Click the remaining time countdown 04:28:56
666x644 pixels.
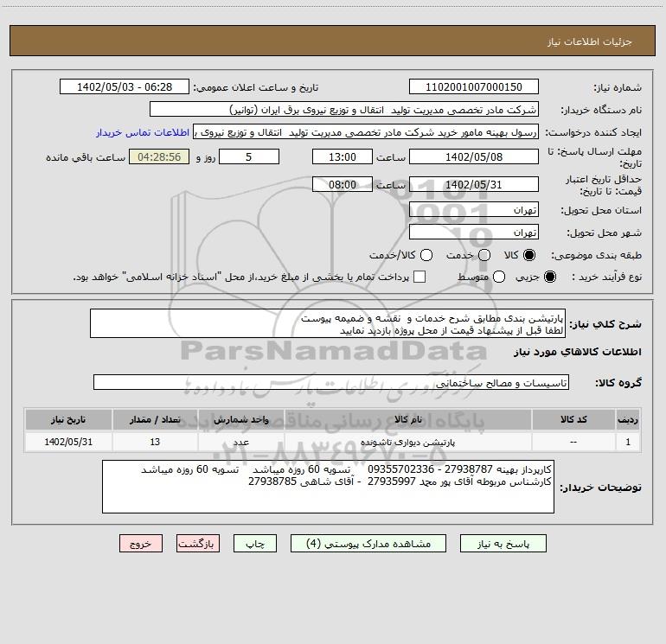(x=159, y=157)
